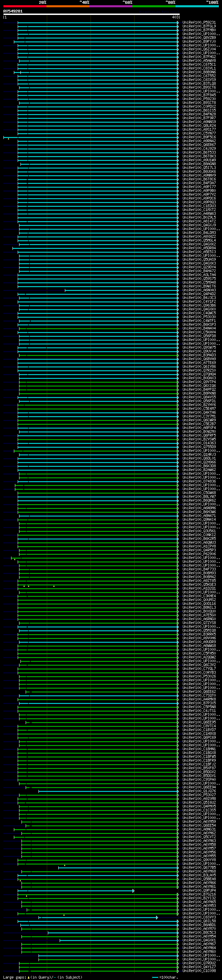The image size is (222, 980).
Task: Click hit label UniRef100_C6T5C1
Action: [199, 65]
